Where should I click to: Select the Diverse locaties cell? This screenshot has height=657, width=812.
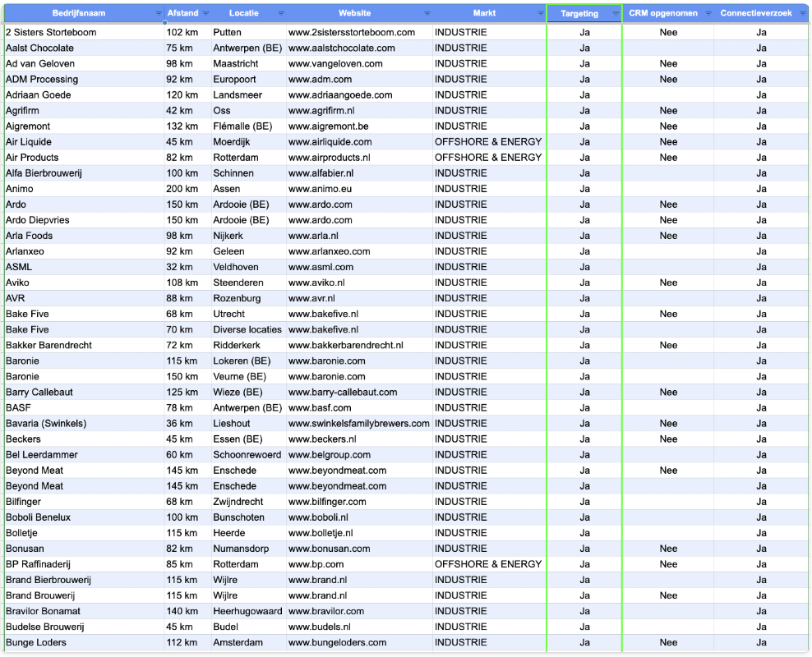[x=247, y=330]
